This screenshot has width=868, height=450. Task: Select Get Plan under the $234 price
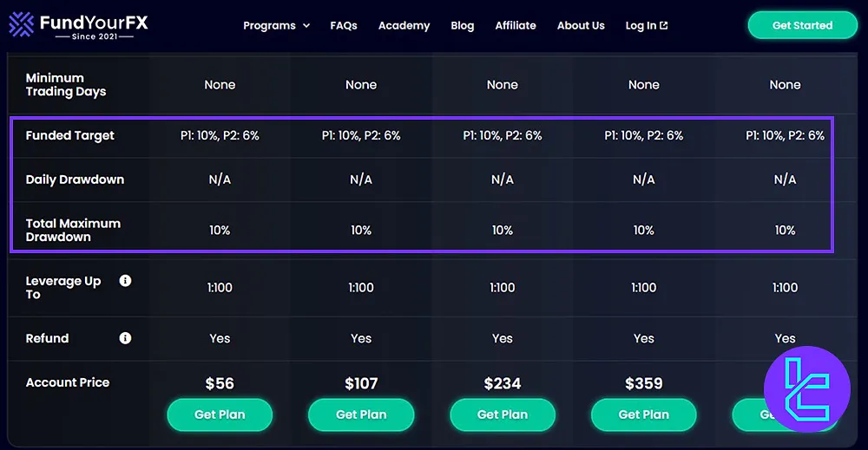pyautogui.click(x=503, y=414)
